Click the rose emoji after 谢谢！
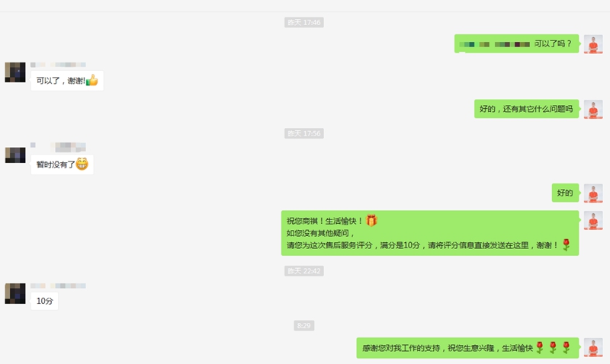This screenshot has height=364, width=610. click(567, 244)
